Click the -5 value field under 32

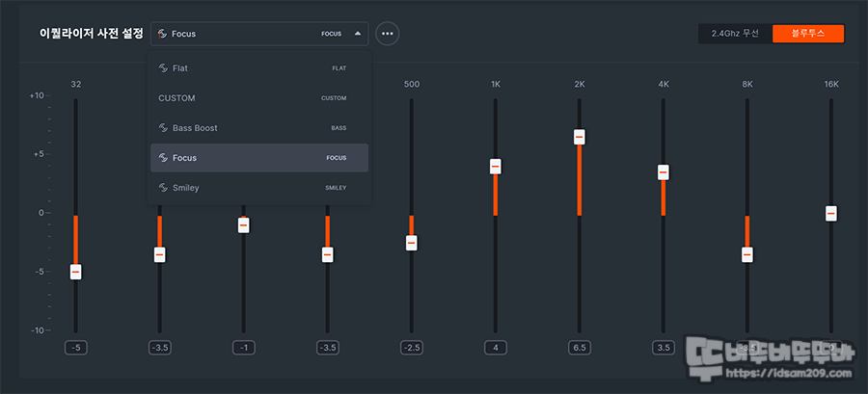[x=76, y=348]
